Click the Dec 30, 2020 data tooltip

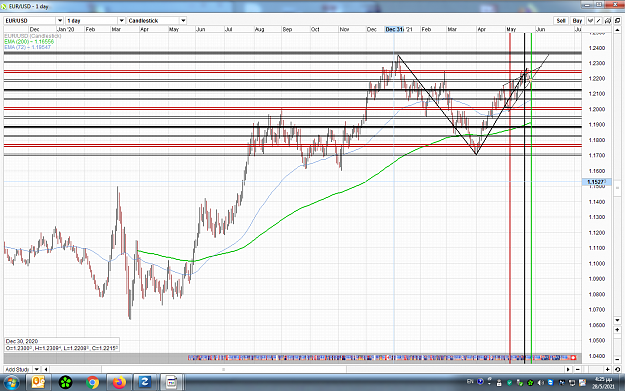(x=62, y=345)
